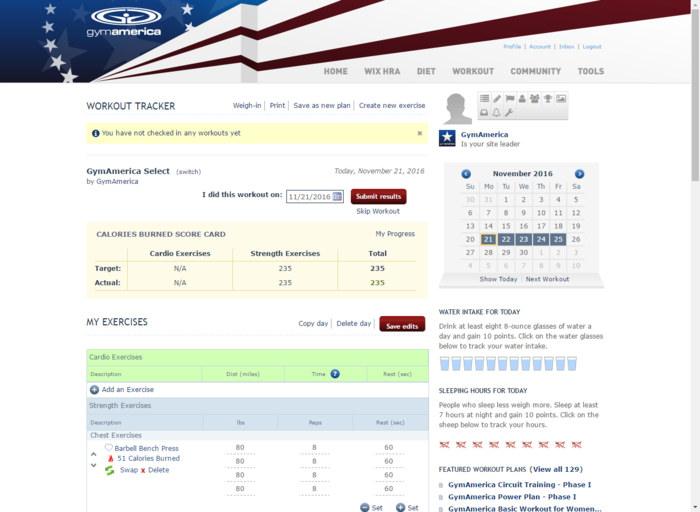Click Next Workout under calendar

pyautogui.click(x=547, y=279)
